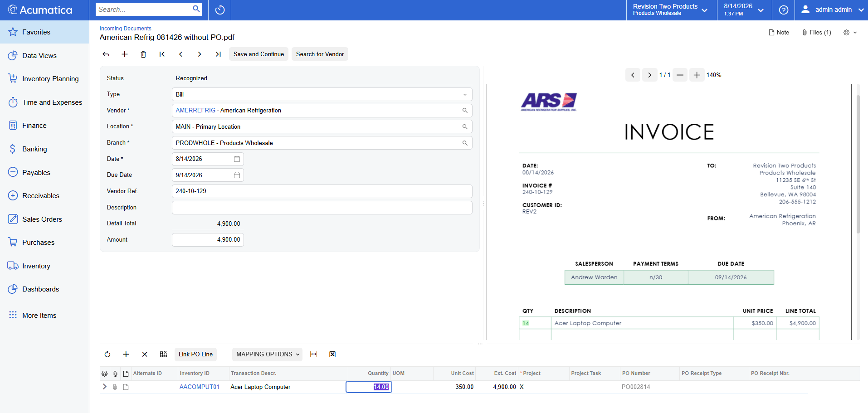Open Favorites in the sidebar

[x=44, y=32]
